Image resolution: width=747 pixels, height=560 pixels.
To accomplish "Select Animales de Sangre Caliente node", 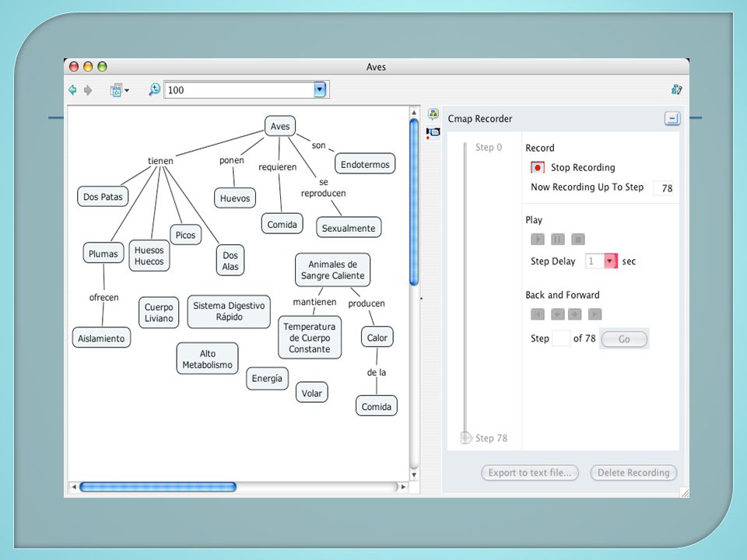I will click(x=332, y=270).
